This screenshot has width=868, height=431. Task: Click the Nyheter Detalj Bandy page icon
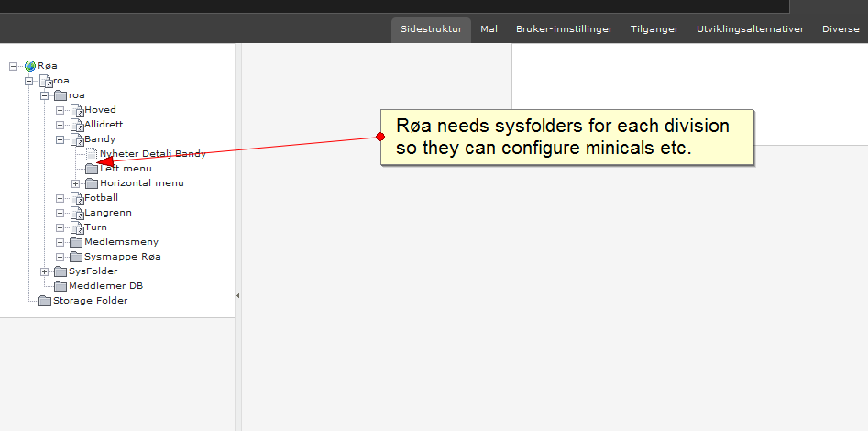(92, 154)
